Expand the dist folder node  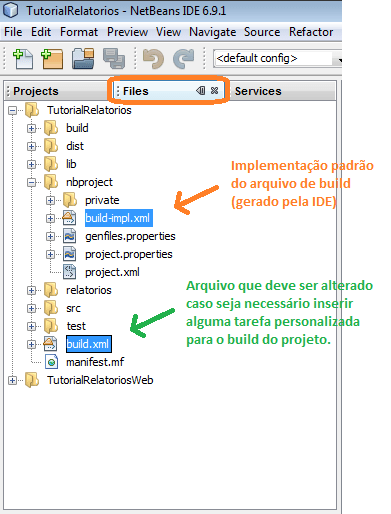click(31, 146)
